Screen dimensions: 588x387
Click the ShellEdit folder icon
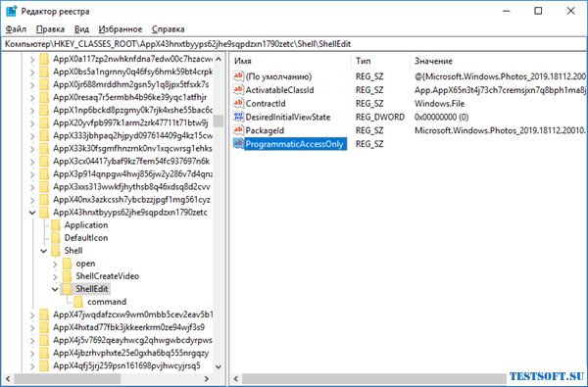click(x=67, y=289)
